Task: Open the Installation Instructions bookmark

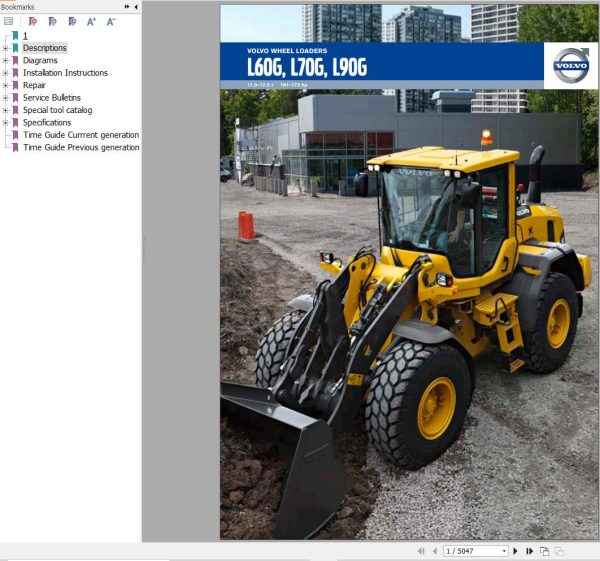Action: pos(65,73)
